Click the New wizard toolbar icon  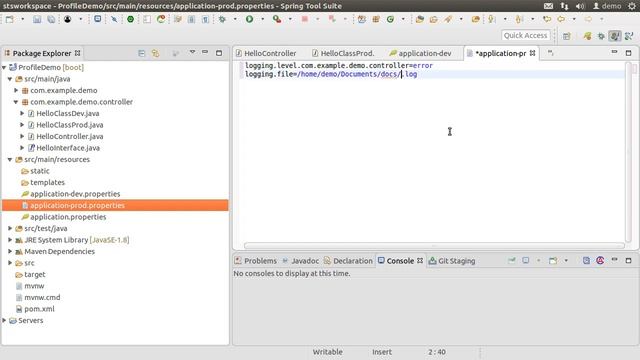pos(9,19)
